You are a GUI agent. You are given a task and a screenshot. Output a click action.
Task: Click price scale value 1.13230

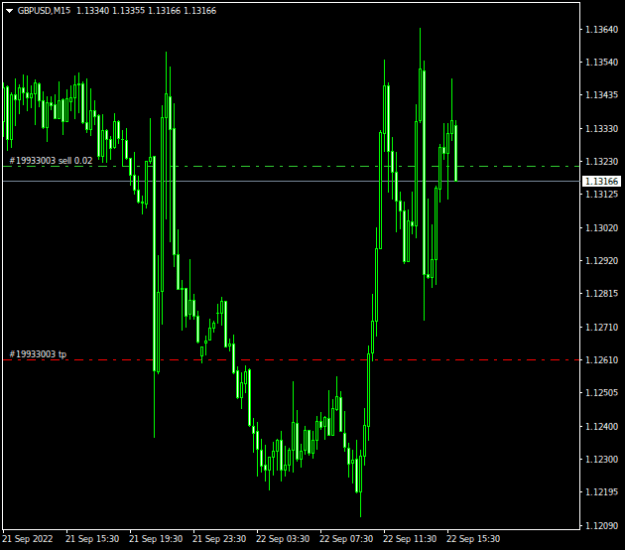601,161
